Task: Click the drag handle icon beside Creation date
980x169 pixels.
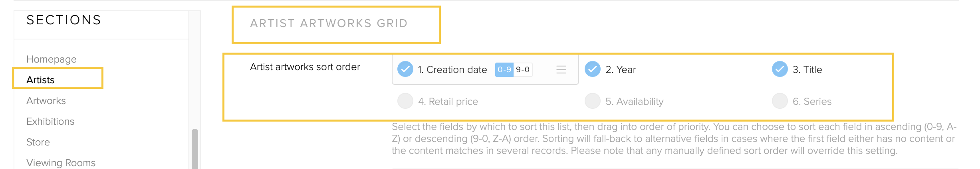Action: tap(561, 69)
